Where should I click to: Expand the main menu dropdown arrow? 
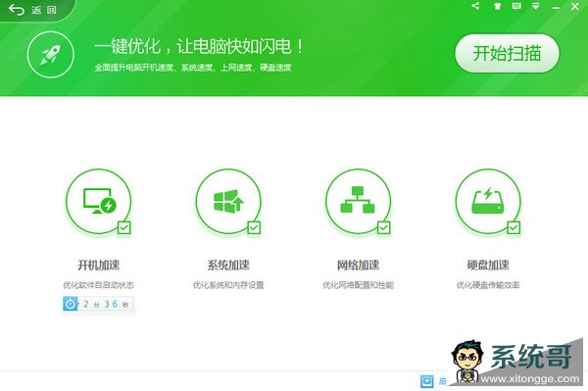coord(536,6)
